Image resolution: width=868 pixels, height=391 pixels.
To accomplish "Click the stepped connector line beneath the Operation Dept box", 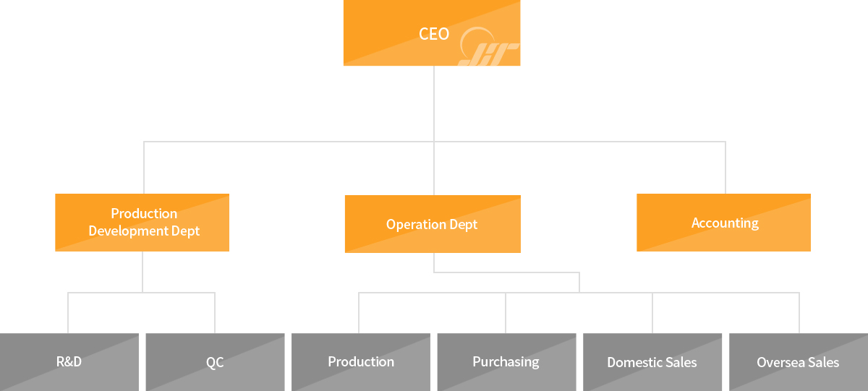I will click(506, 272).
